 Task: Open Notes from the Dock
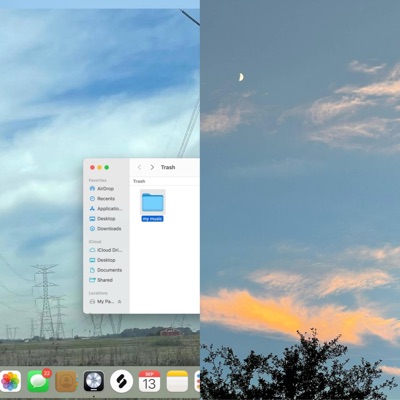coord(177,381)
